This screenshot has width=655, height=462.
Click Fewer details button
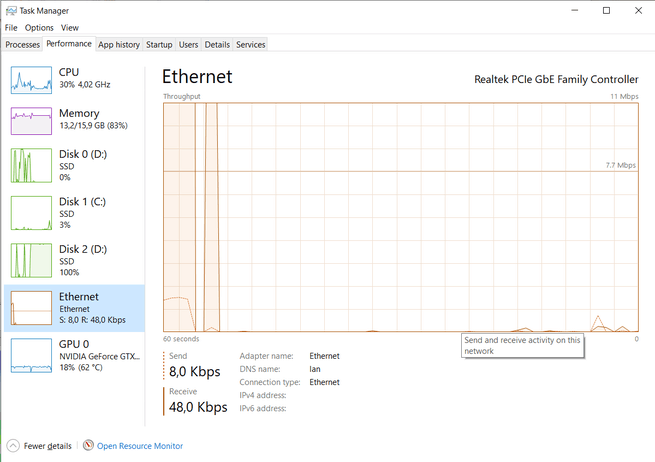click(39, 446)
